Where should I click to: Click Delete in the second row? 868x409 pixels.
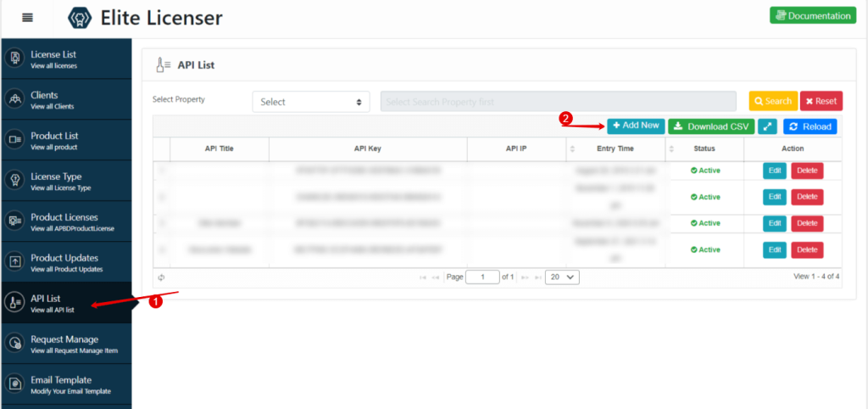point(807,197)
